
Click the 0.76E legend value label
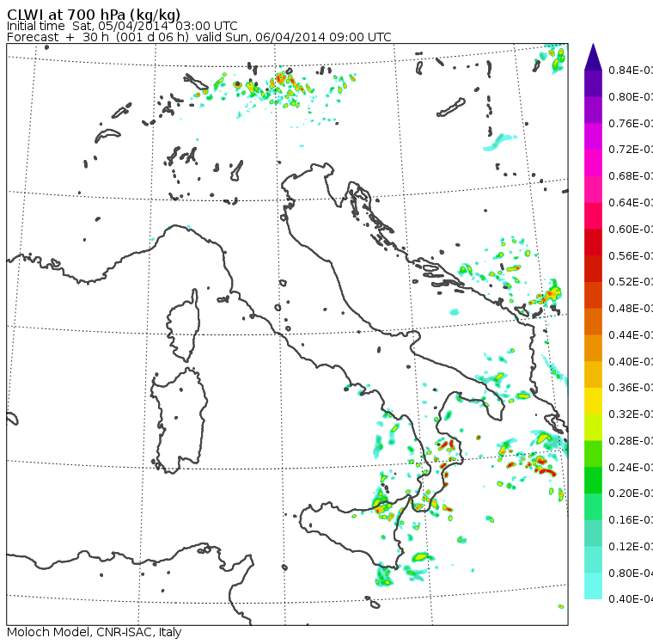point(631,123)
